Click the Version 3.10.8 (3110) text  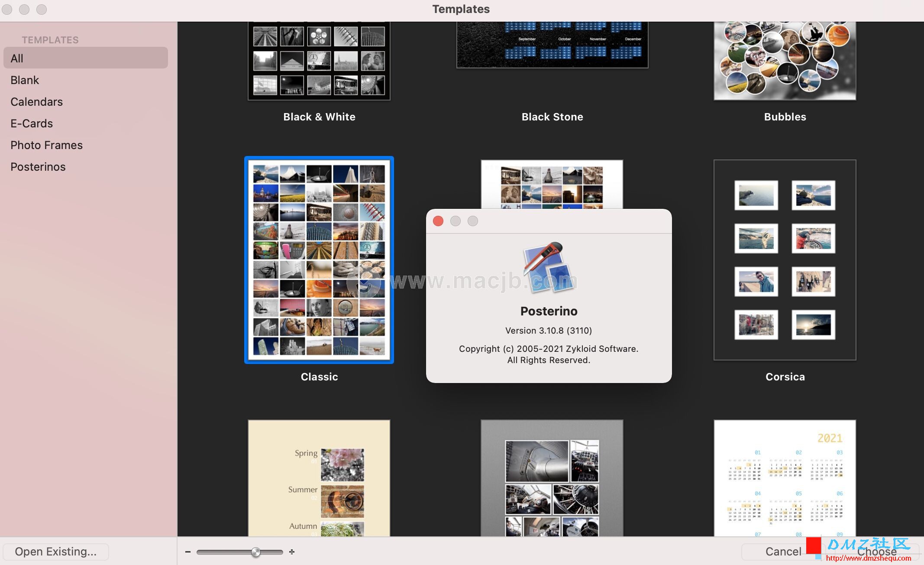click(549, 331)
